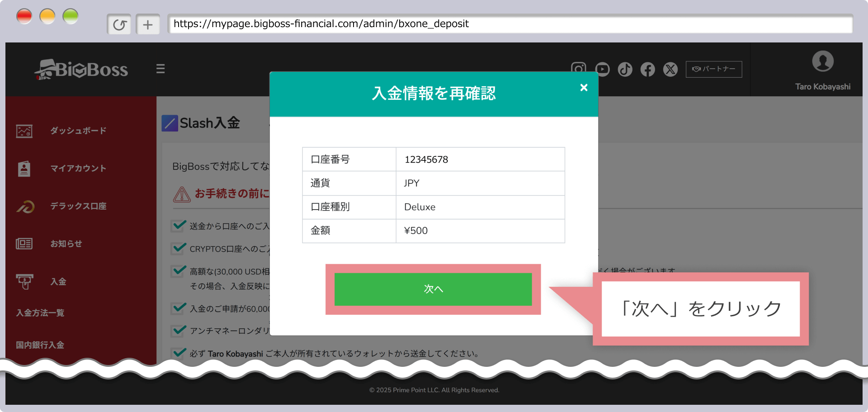Open ダッシュボード in the sidebar
Screen dimensions: 868x412
click(x=78, y=131)
